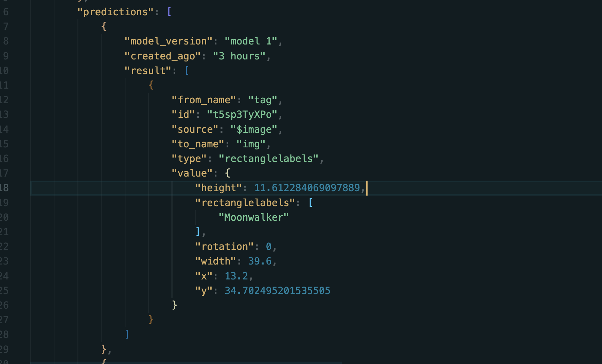Screen dimensions: 602x364
Task: Select the id value "t5sp3TyXPo"
Action: coord(242,114)
